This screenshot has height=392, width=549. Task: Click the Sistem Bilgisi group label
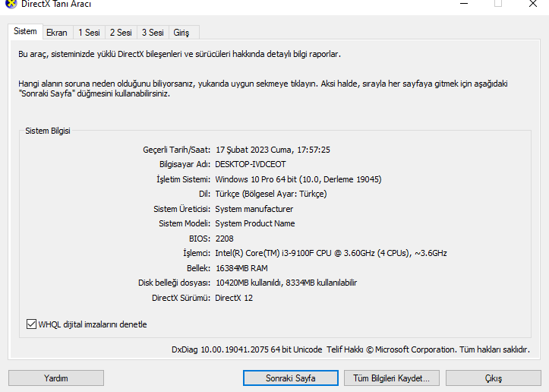pyautogui.click(x=48, y=131)
